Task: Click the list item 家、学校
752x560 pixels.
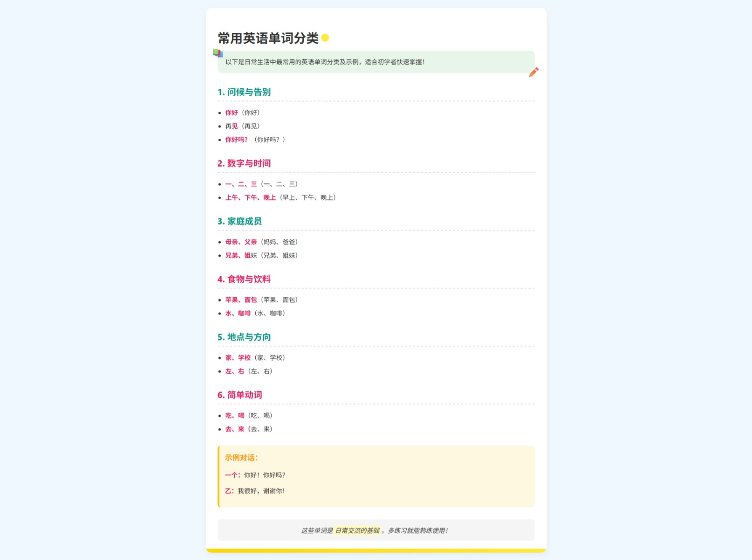Action: [x=255, y=358]
